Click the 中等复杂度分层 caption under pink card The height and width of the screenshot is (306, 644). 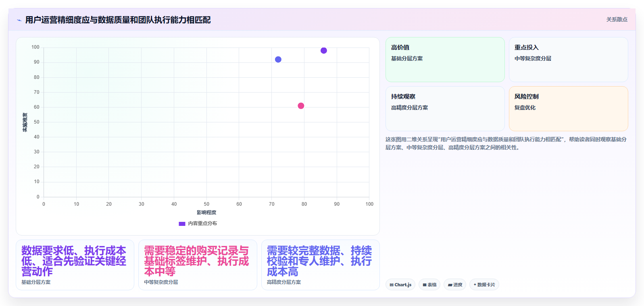click(161, 282)
